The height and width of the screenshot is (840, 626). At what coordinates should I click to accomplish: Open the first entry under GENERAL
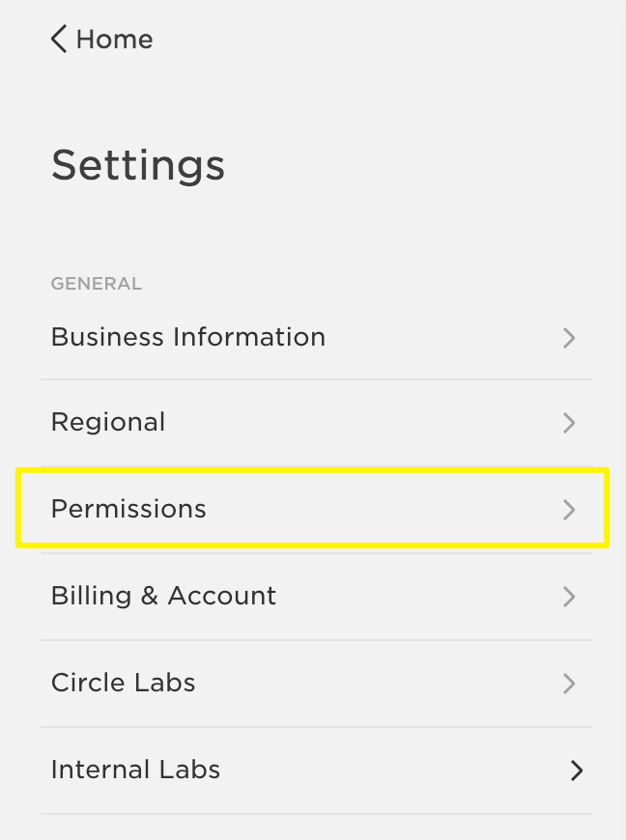coord(188,337)
